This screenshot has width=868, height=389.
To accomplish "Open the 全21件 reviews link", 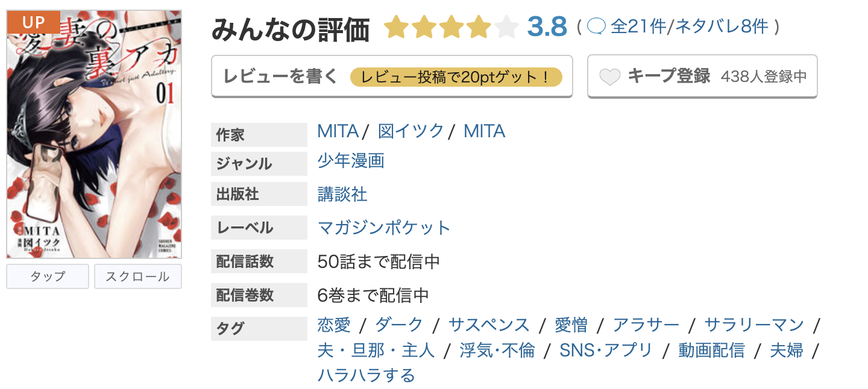I will [638, 27].
